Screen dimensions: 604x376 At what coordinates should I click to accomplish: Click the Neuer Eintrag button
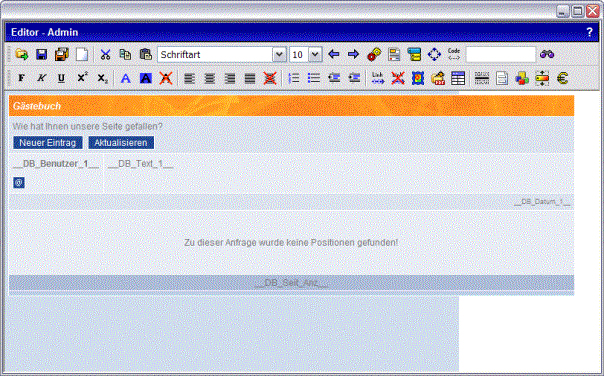coord(47,143)
